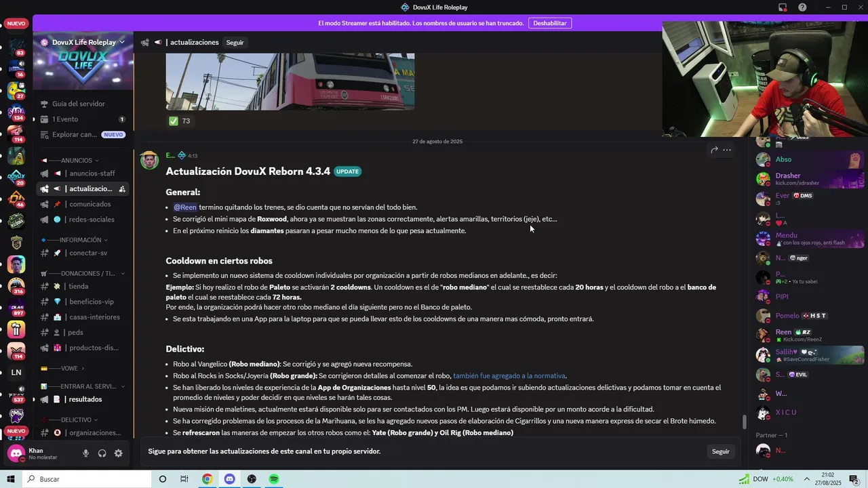Open the comunicados channel
The height and width of the screenshot is (488, 868).
pos(83,204)
